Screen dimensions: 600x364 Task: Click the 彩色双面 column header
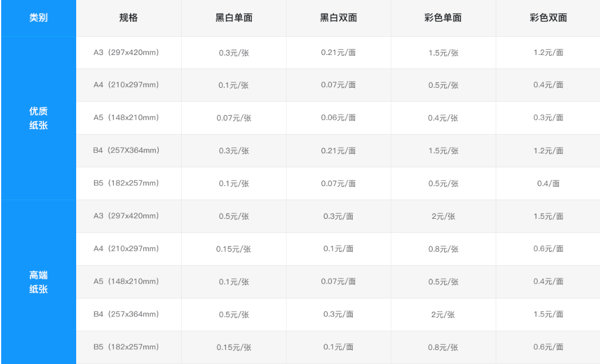pos(548,18)
